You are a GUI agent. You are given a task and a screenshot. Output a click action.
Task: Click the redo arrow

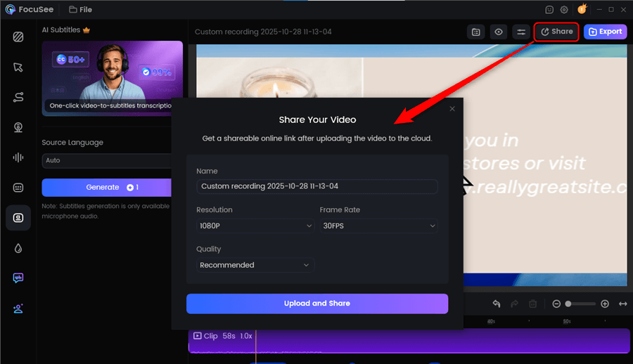(514, 304)
